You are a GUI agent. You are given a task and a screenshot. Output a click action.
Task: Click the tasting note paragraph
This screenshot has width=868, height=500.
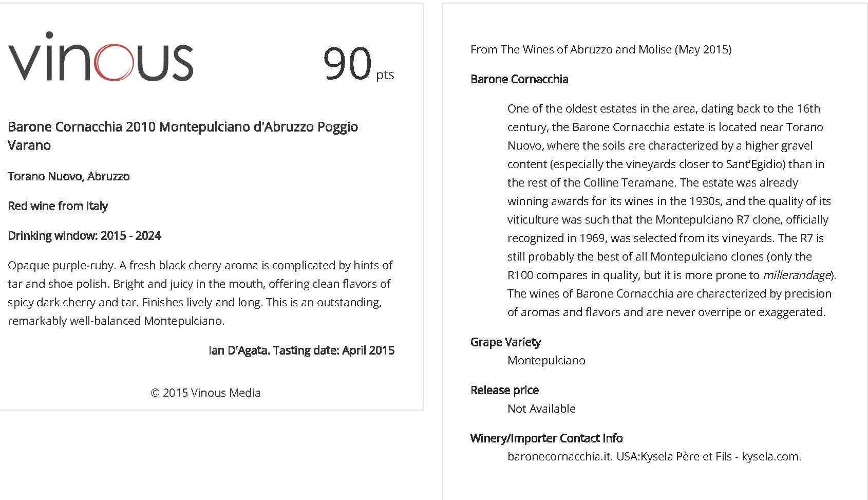pos(200,293)
